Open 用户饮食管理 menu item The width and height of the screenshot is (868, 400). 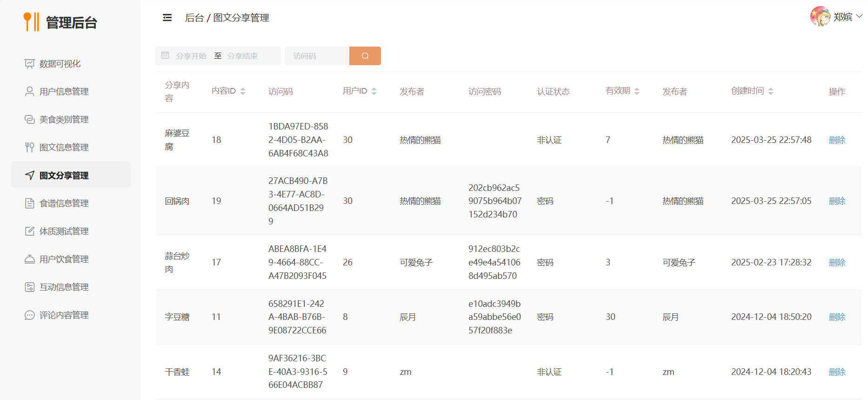pyautogui.click(x=71, y=259)
